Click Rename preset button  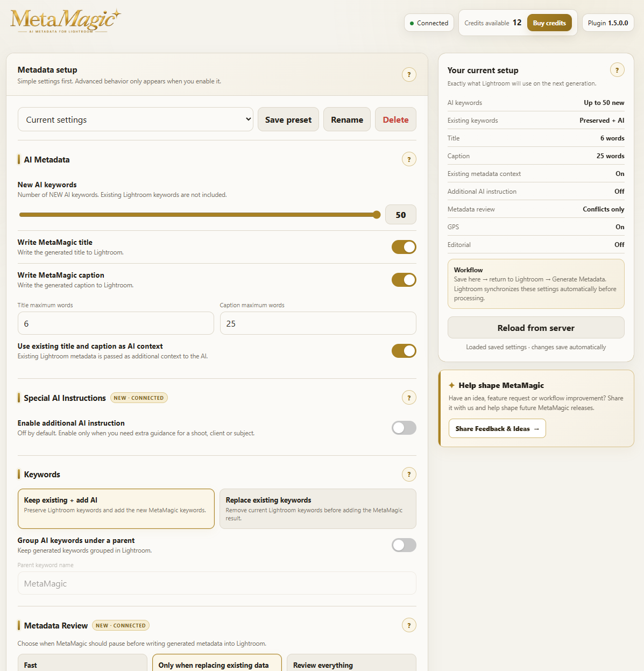(347, 119)
